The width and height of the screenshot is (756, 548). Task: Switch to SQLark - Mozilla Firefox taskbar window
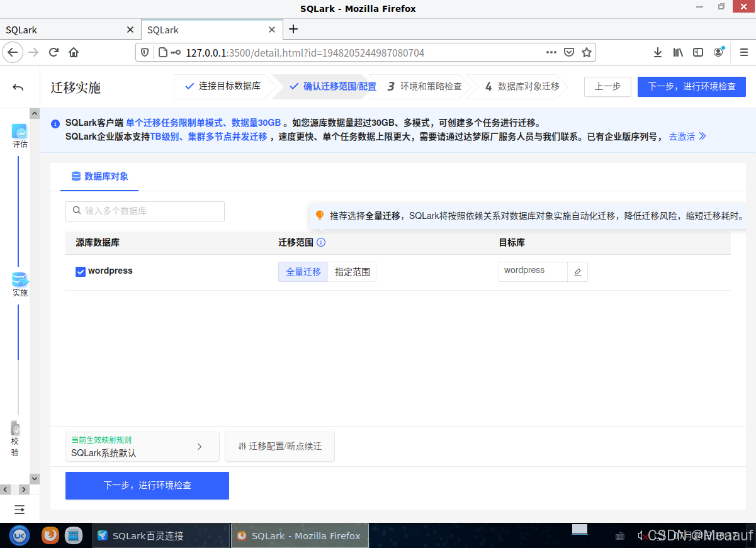point(300,535)
